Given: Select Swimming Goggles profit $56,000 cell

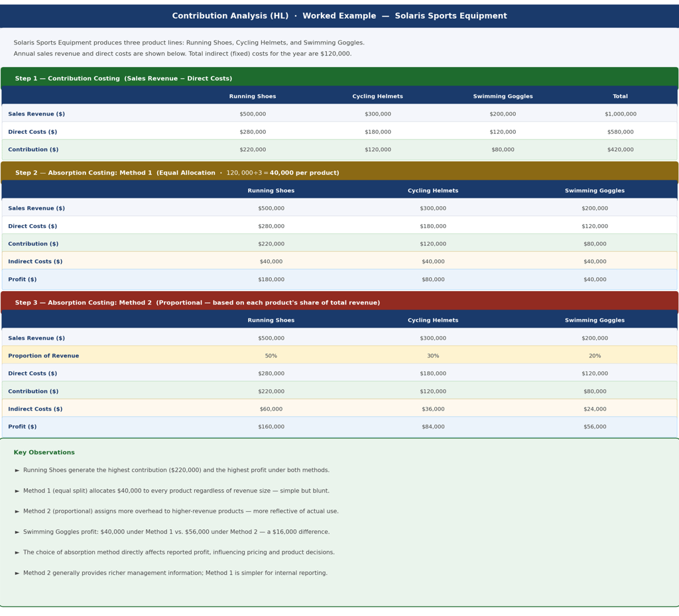Looking at the screenshot, I should 595,426.
